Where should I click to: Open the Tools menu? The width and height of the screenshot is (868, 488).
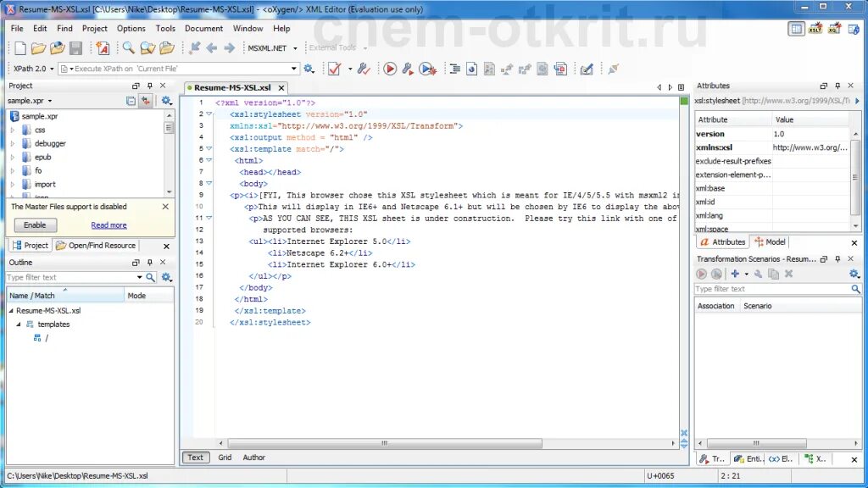165,28
